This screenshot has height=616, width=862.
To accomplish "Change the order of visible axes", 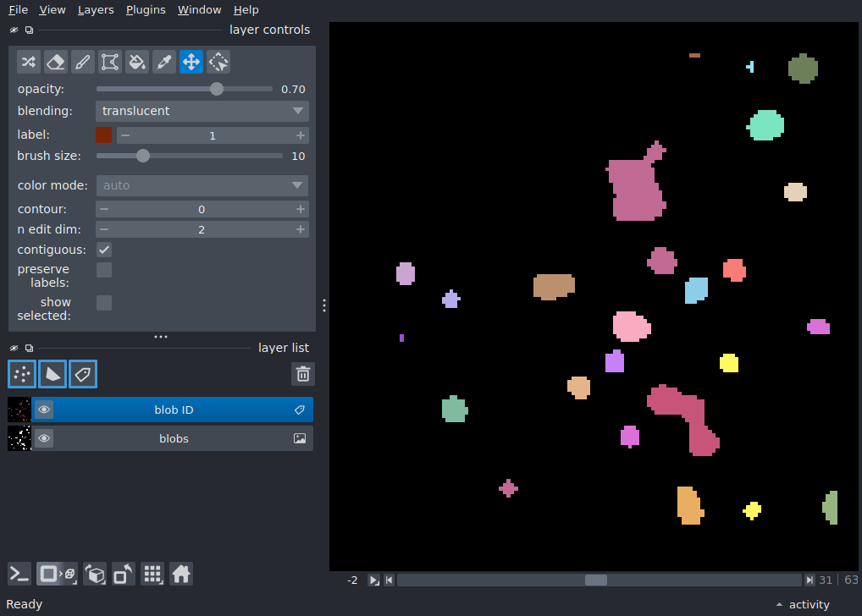I will click(x=95, y=575).
